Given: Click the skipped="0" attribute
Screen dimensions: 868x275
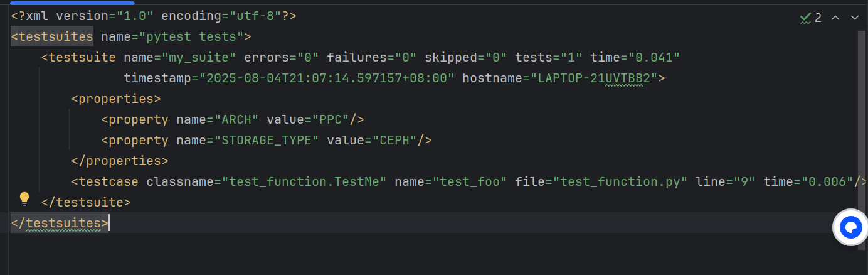Looking at the screenshot, I should pyautogui.click(x=466, y=58).
